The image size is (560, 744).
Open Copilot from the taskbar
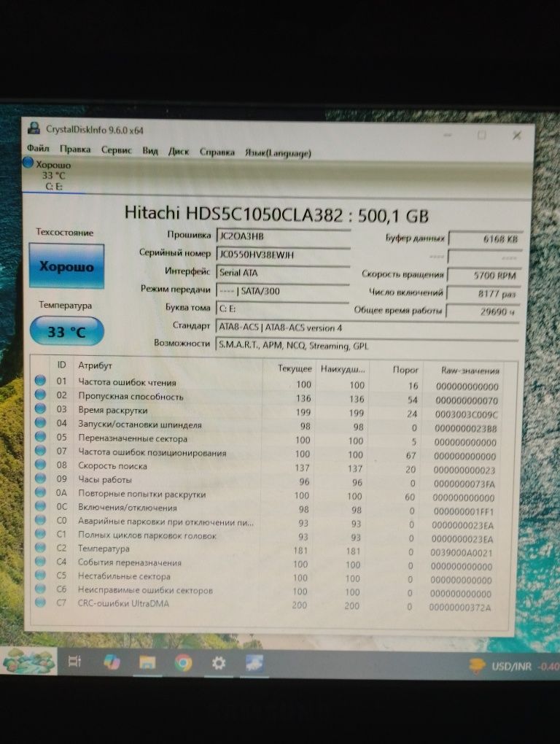coord(112,662)
